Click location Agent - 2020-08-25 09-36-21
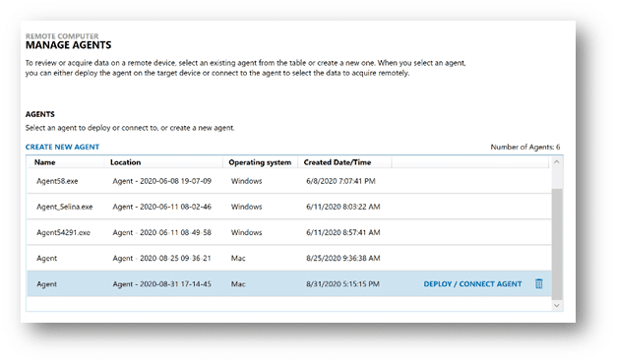 point(161,258)
